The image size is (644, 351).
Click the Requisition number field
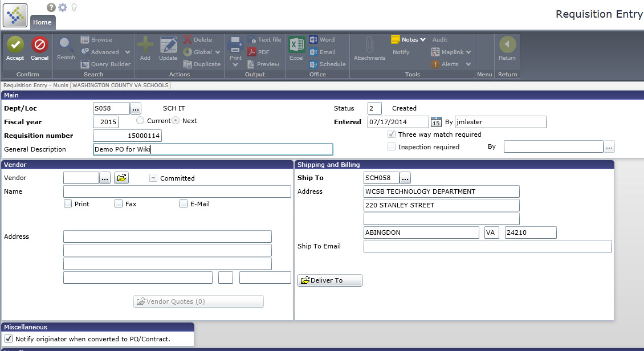pos(127,136)
